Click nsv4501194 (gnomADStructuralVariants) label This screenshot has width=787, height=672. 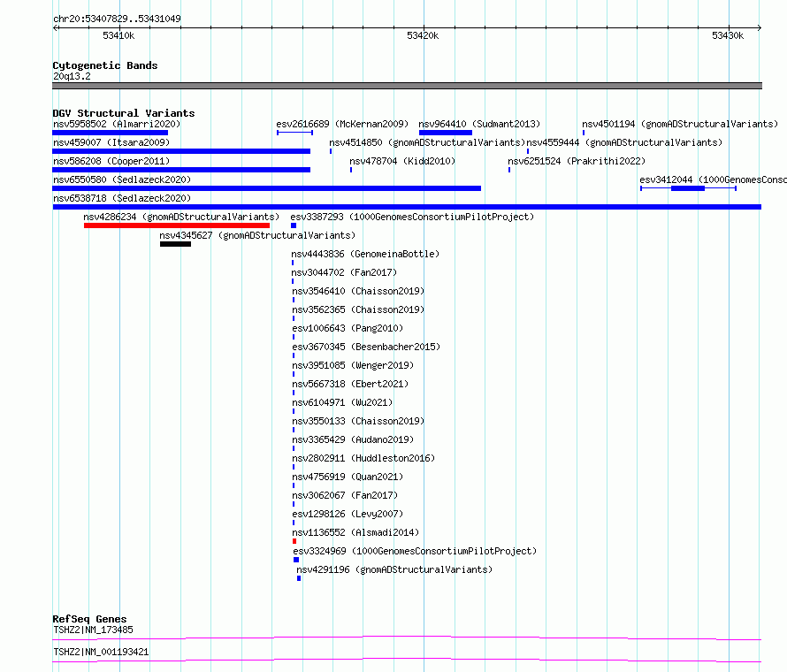click(680, 124)
